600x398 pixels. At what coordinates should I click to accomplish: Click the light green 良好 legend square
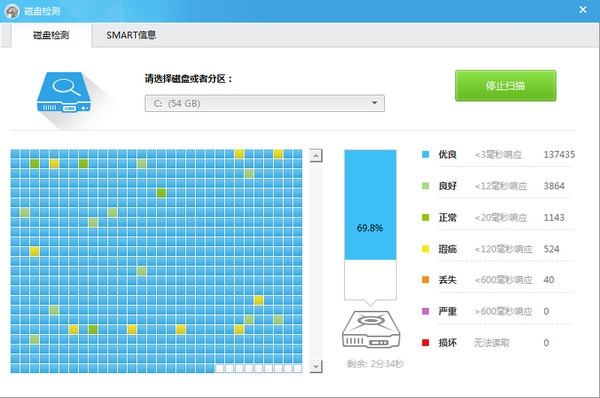click(x=425, y=186)
